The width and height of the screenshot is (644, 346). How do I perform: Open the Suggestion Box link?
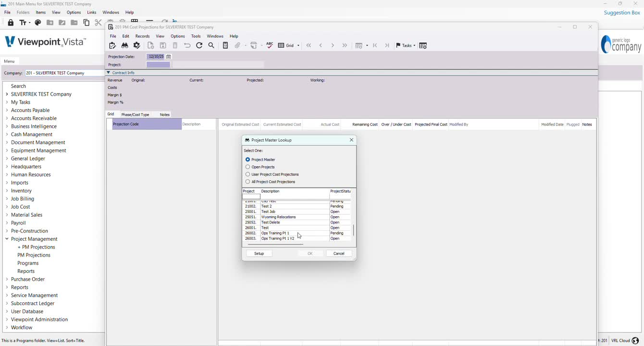click(x=622, y=12)
